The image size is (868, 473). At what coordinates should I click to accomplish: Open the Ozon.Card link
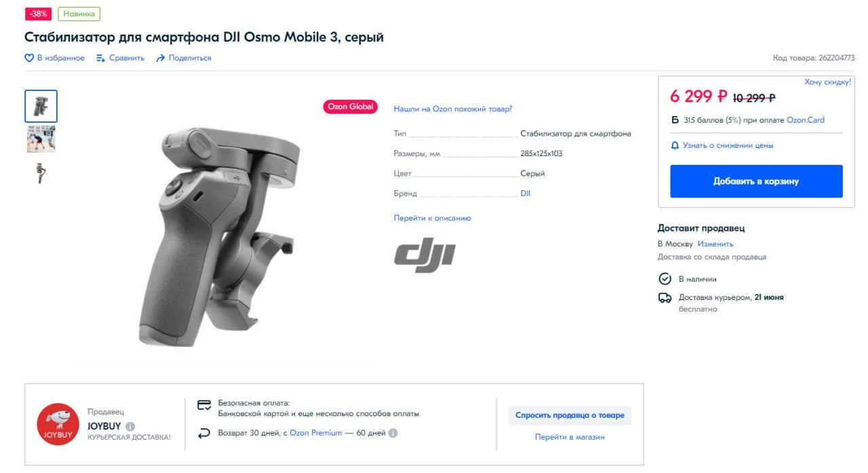(806, 120)
